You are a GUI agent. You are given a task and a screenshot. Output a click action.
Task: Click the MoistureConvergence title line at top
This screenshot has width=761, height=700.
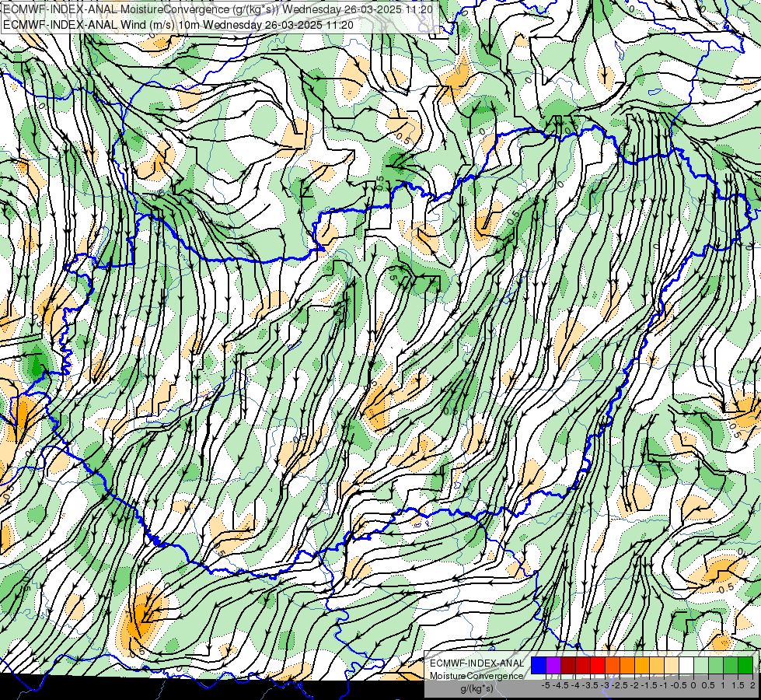(218, 9)
